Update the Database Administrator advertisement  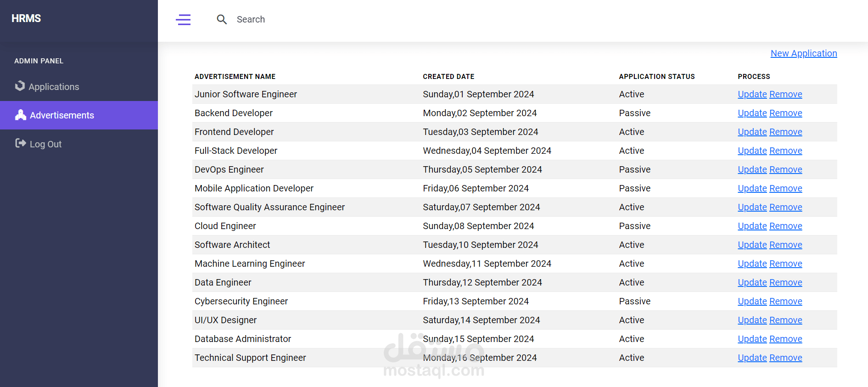(752, 339)
